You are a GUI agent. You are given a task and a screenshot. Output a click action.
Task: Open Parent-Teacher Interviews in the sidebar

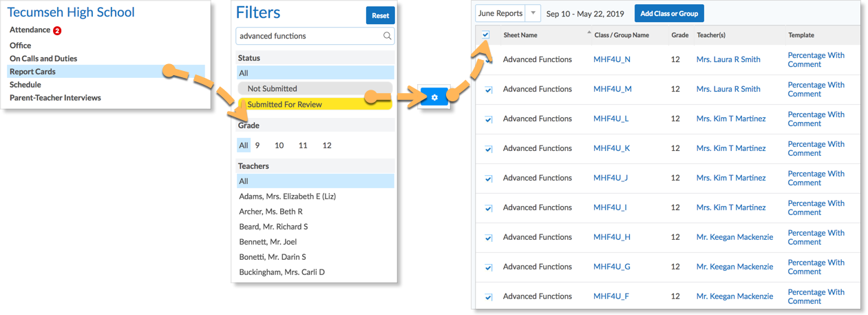pyautogui.click(x=55, y=98)
